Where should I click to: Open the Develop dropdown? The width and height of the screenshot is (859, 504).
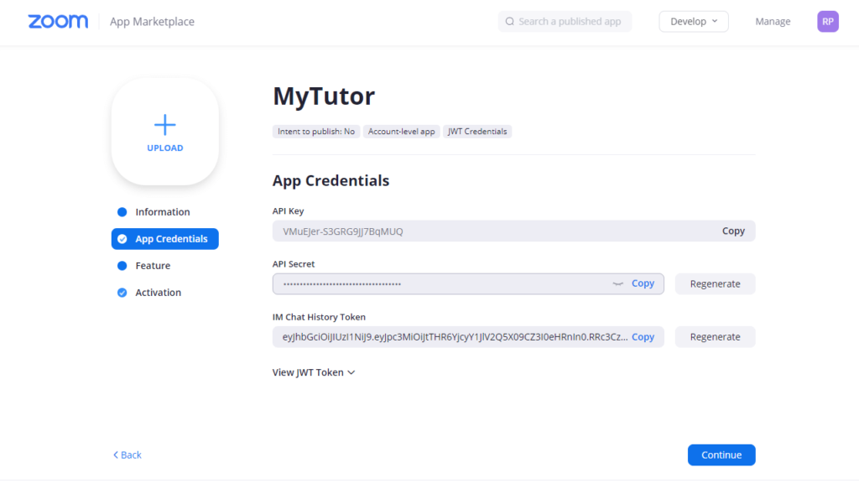(693, 20)
